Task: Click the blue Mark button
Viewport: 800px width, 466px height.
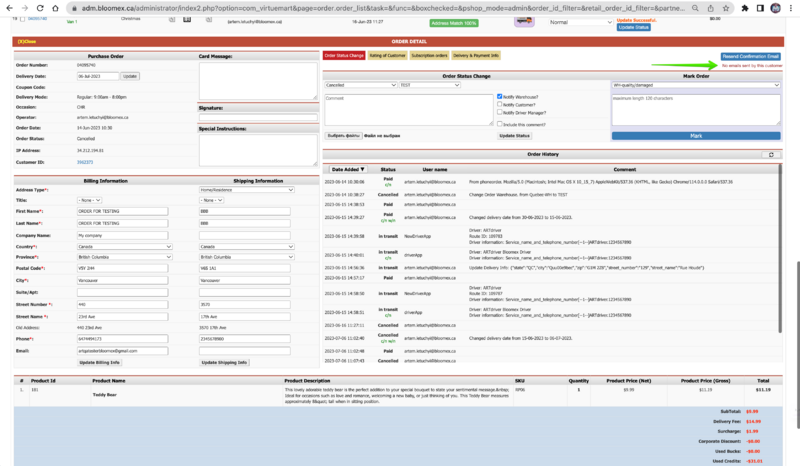Action: point(696,136)
